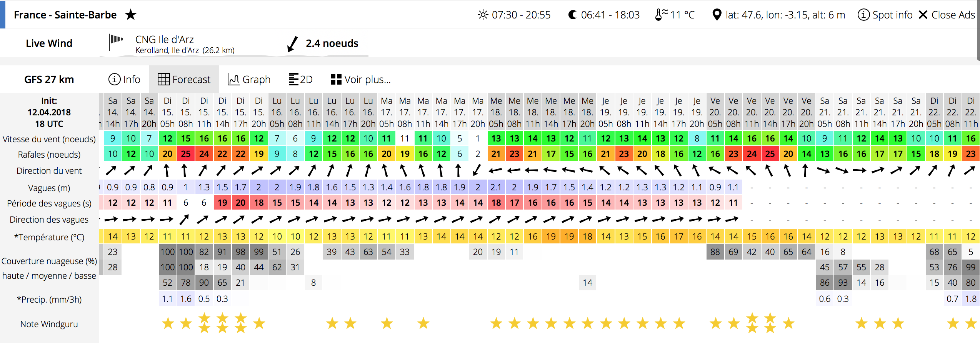
Task: Click red gust cell 25 Sunday 08h
Action: click(186, 154)
